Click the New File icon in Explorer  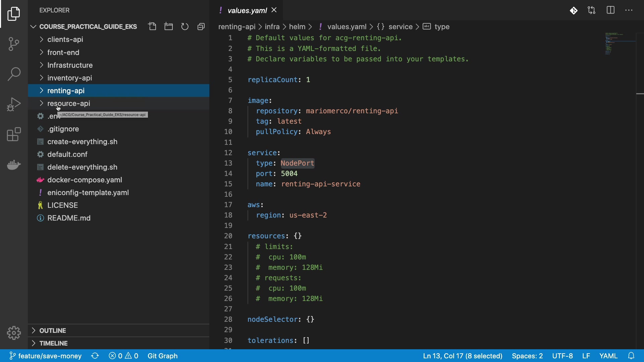153,26
